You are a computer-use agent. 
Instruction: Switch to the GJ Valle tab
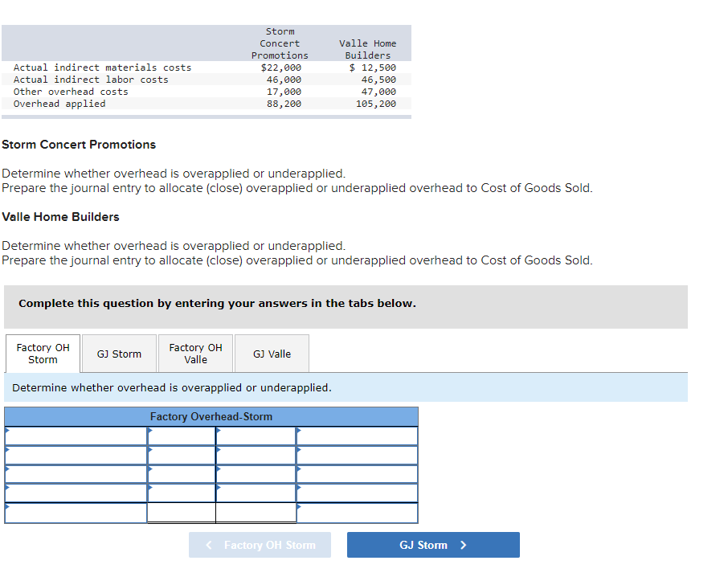[x=272, y=354]
